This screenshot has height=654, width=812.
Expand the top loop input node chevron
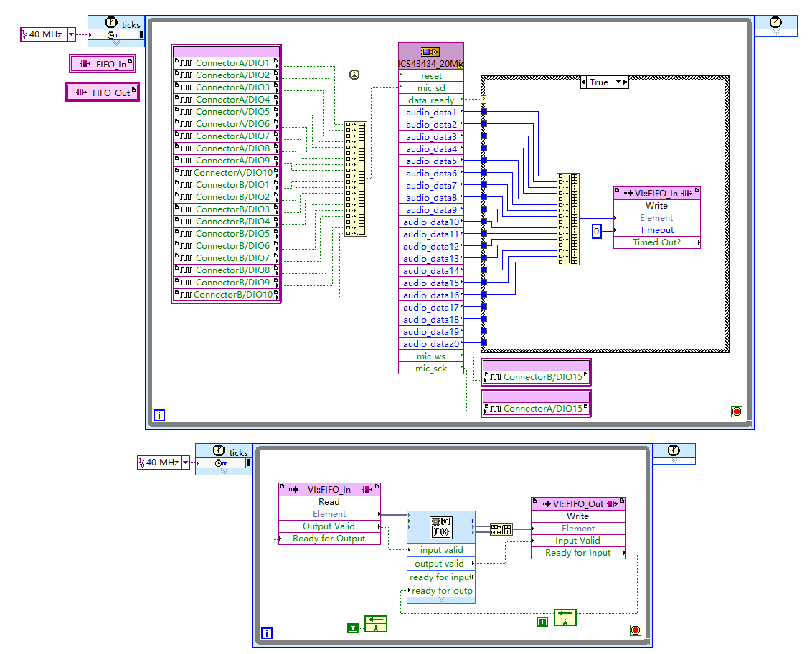pyautogui.click(x=116, y=43)
